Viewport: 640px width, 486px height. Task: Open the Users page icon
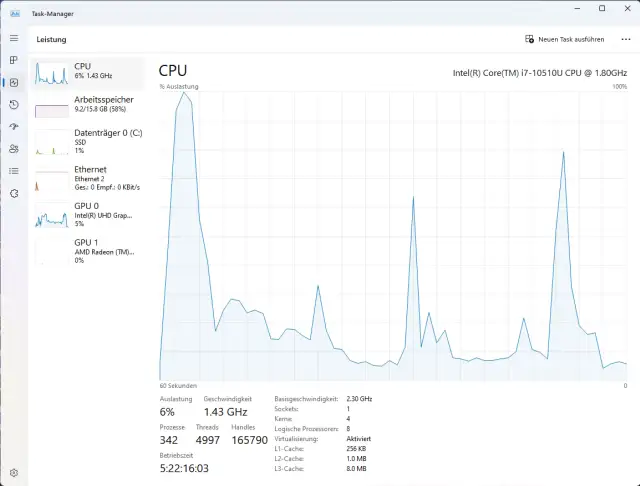14,149
